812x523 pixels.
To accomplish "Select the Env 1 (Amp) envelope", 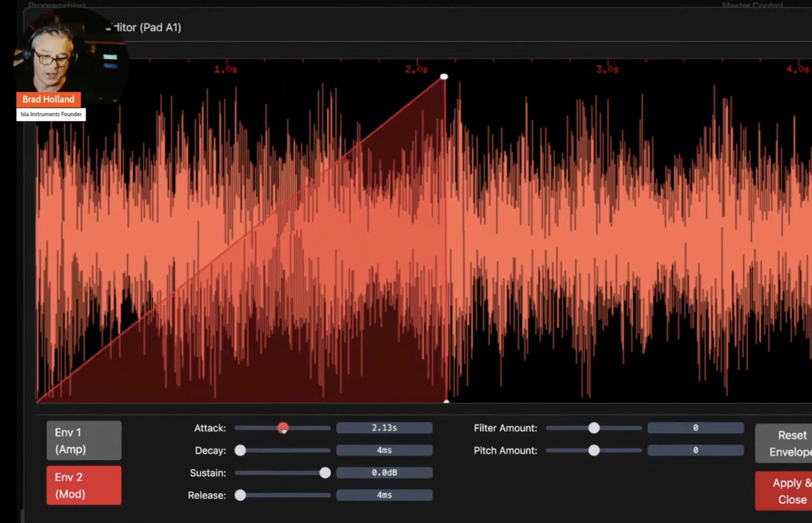I will pos(84,440).
